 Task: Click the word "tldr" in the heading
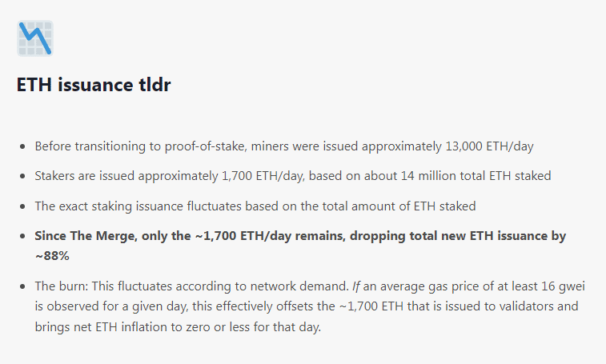(152, 86)
